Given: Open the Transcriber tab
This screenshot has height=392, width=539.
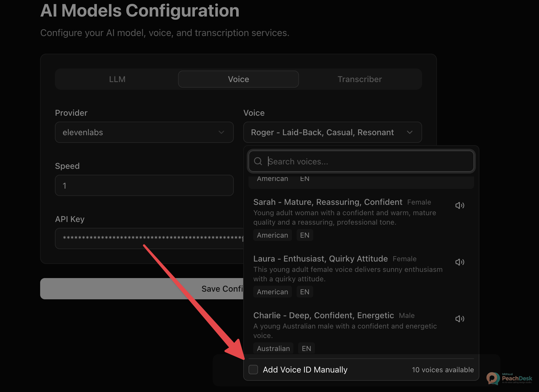Looking at the screenshot, I should click(360, 79).
